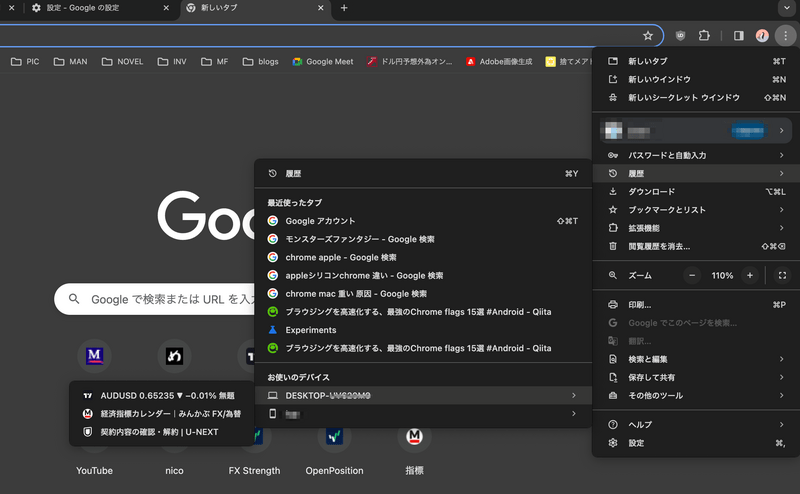
Task: Expand 拡張機能 submenu
Action: pos(696,228)
